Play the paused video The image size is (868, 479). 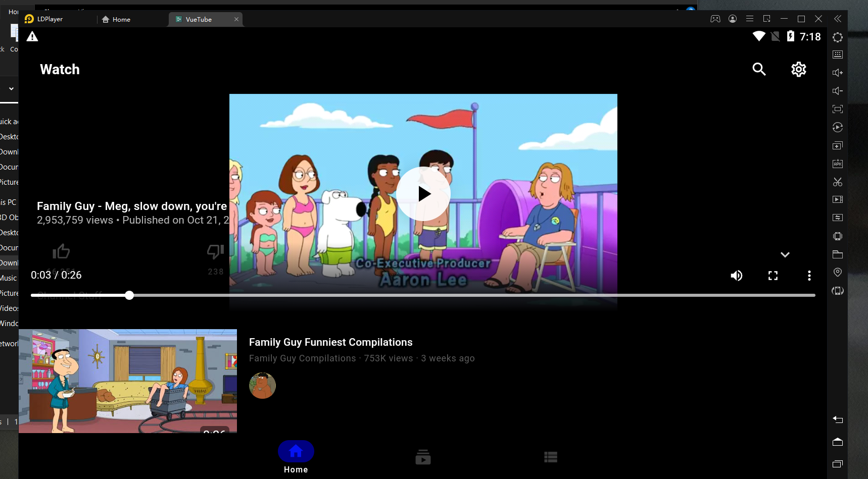pos(423,194)
